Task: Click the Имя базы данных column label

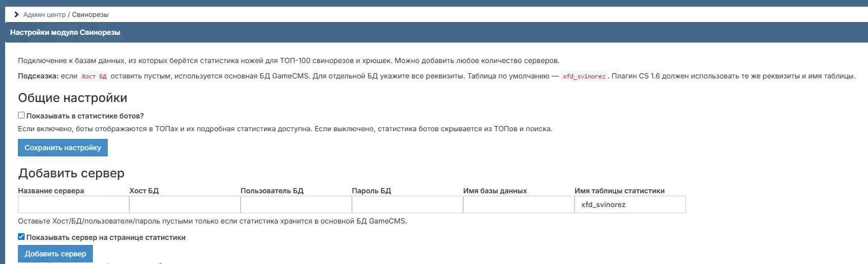Action: 495,191
